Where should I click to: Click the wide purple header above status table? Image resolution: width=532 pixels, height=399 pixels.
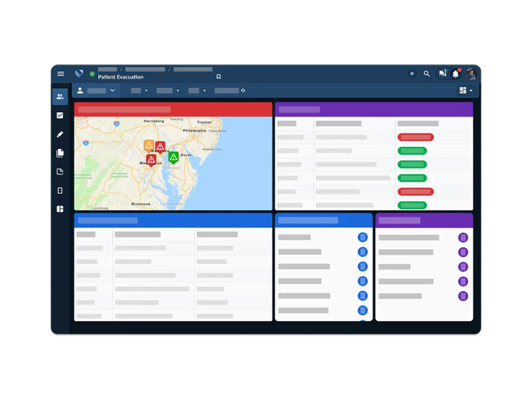click(x=374, y=109)
